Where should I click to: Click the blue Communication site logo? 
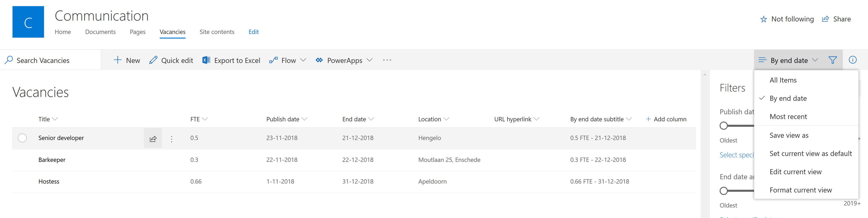pos(28,22)
